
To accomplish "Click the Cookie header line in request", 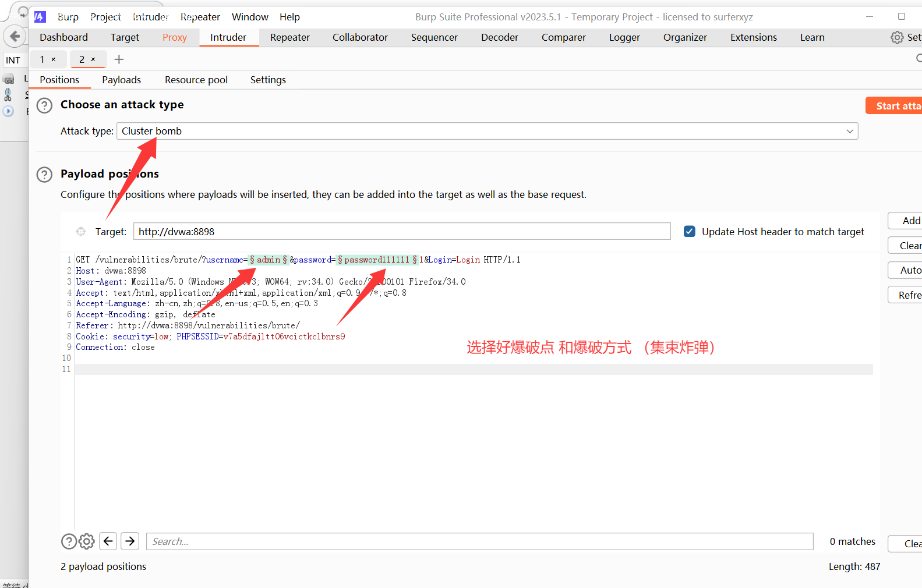I will tap(210, 336).
